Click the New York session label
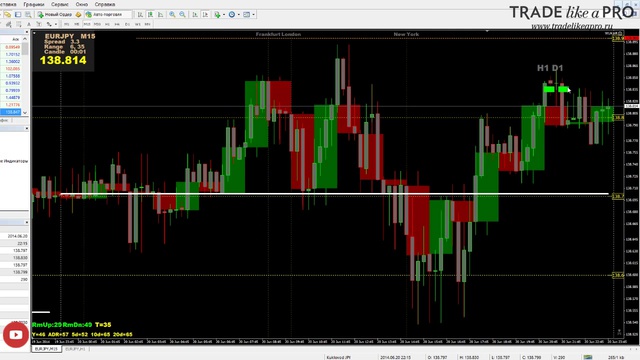The image size is (640, 360). point(406,34)
